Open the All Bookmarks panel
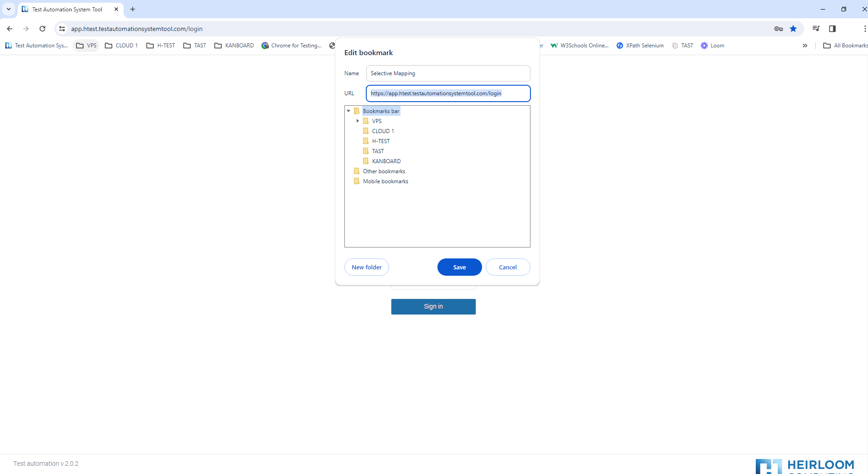The width and height of the screenshot is (868, 474). 845,46
